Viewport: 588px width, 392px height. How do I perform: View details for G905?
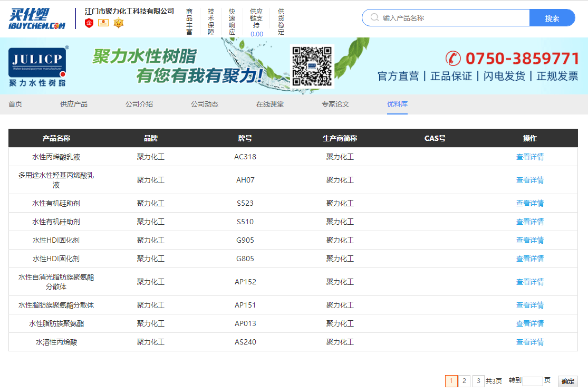point(530,240)
